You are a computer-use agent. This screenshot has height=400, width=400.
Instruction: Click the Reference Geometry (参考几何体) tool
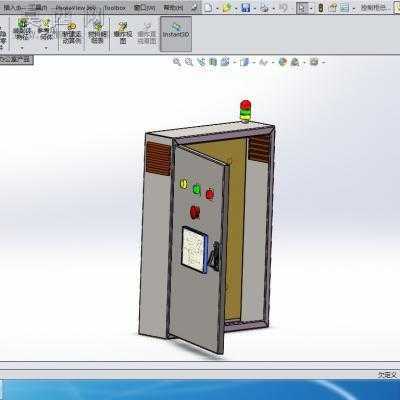point(46,30)
